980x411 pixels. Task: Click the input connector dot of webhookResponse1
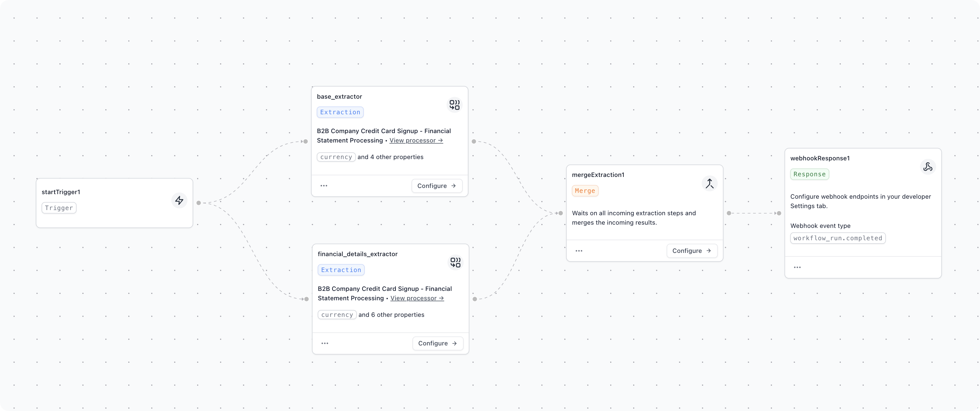click(x=779, y=213)
